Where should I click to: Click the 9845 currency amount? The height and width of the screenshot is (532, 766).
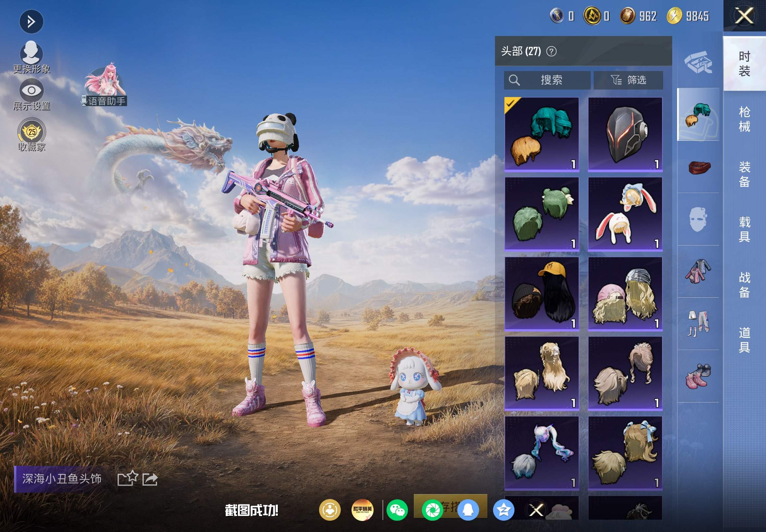click(x=697, y=16)
